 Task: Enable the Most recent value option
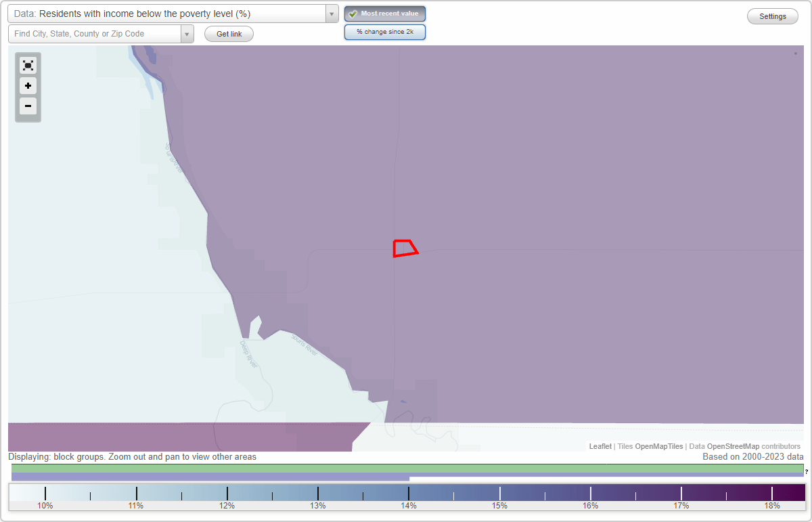pyautogui.click(x=385, y=14)
